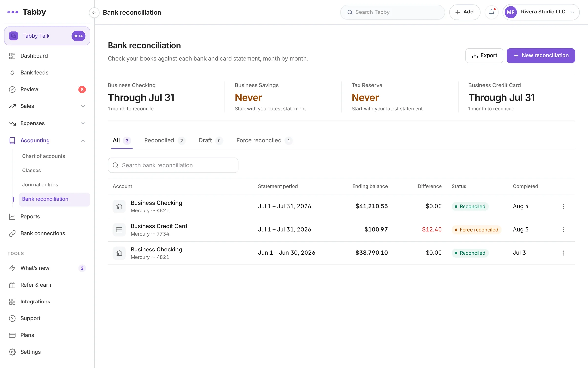Click the $38,790.10 ending balance
588x368 pixels.
[371, 253]
